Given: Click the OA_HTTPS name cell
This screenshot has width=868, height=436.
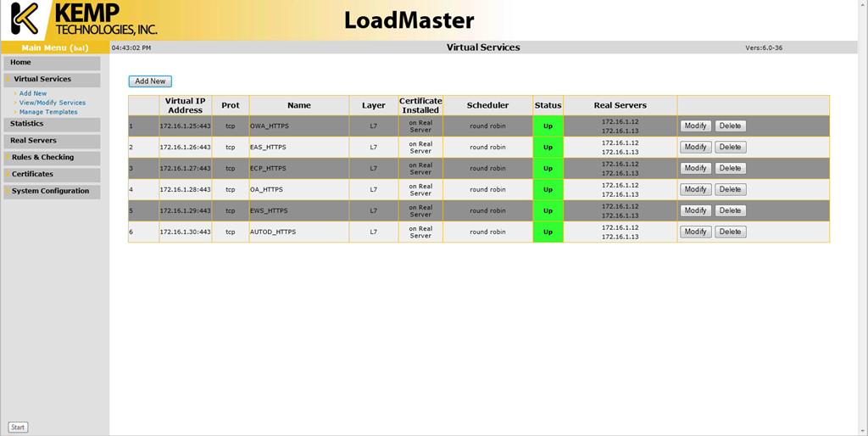Looking at the screenshot, I should [299, 189].
